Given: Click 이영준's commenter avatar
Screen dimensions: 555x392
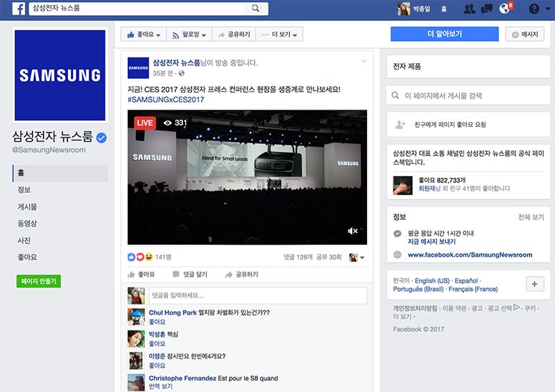Looking at the screenshot, I should [x=136, y=361].
